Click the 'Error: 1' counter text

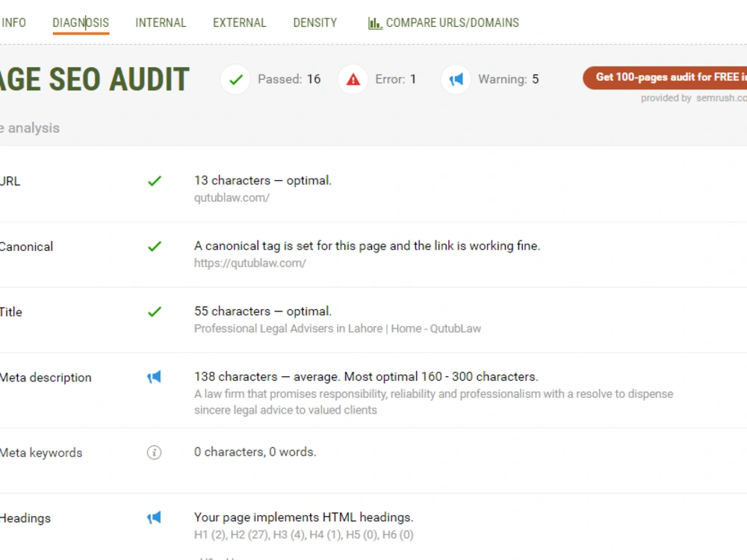(x=395, y=79)
